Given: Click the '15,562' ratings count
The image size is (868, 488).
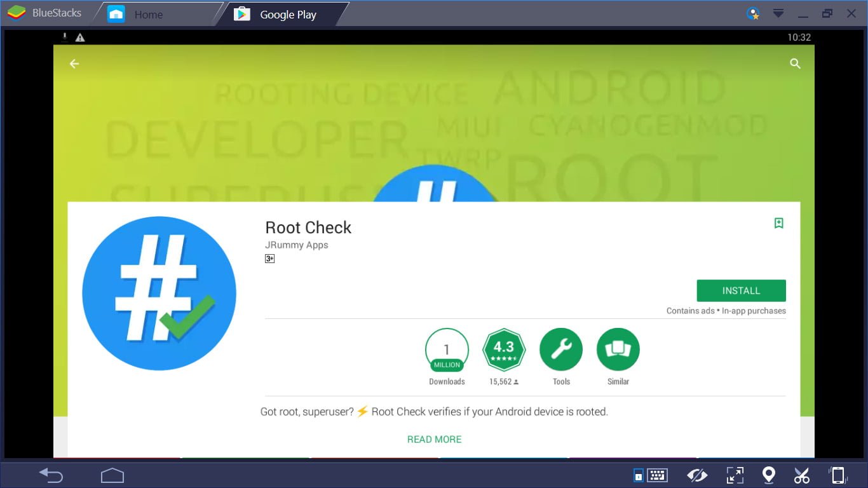Looking at the screenshot, I should 501,381.
